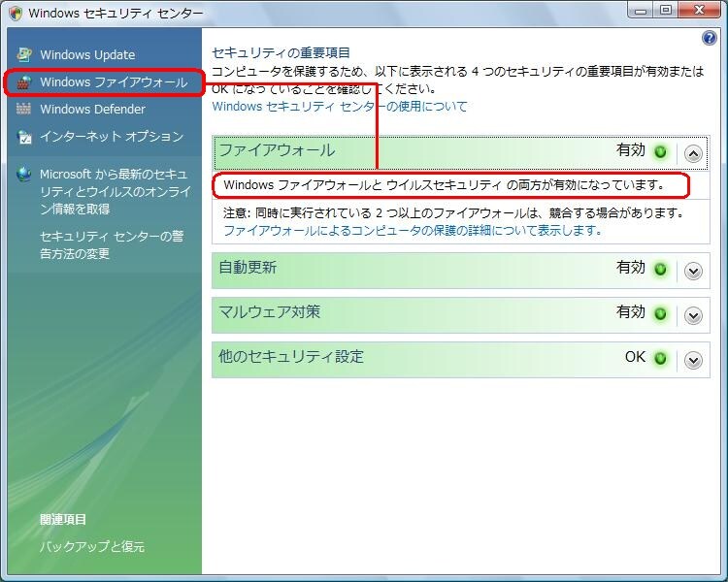Click the Windows Defender icon in sidebar

pos(24,109)
